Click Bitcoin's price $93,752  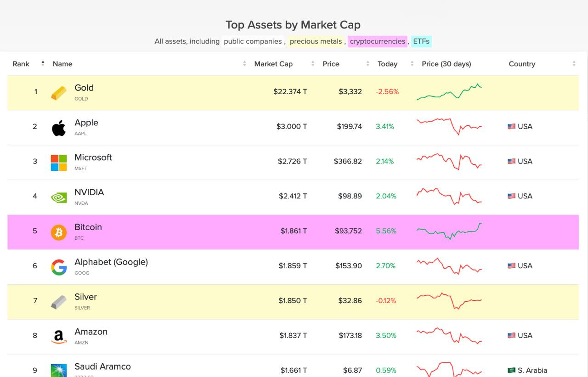pos(348,231)
